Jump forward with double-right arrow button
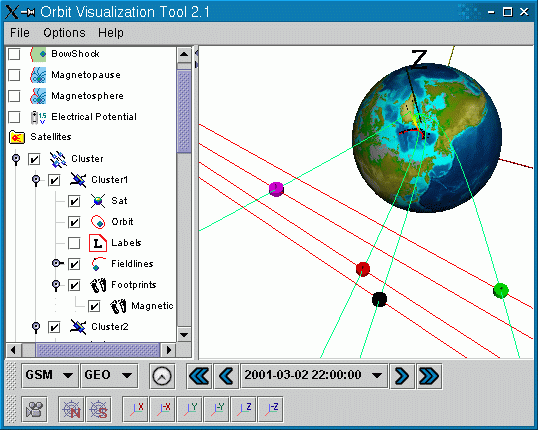This screenshot has width=538, height=430. (x=429, y=376)
